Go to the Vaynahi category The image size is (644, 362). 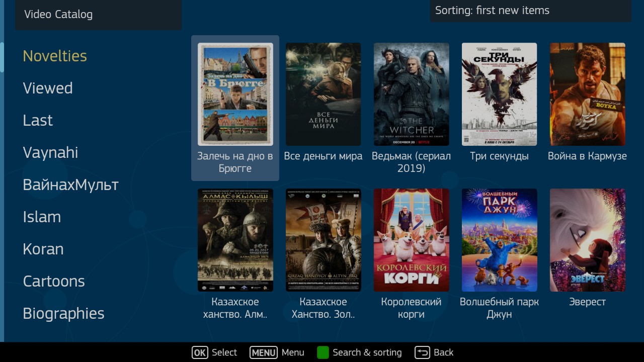click(x=50, y=152)
